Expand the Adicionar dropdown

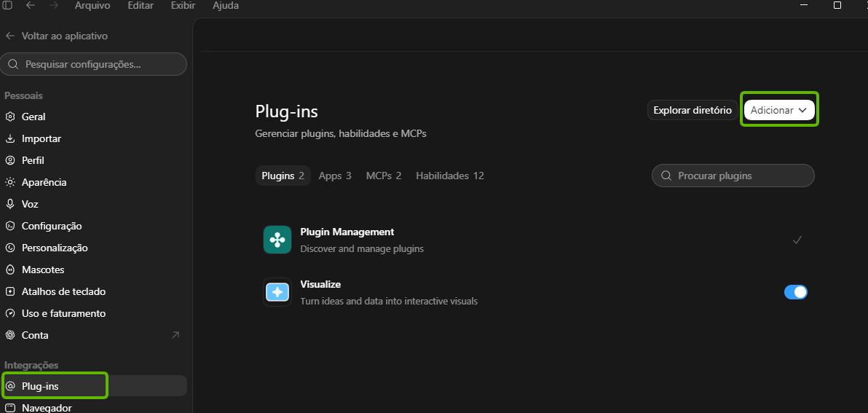click(x=779, y=110)
